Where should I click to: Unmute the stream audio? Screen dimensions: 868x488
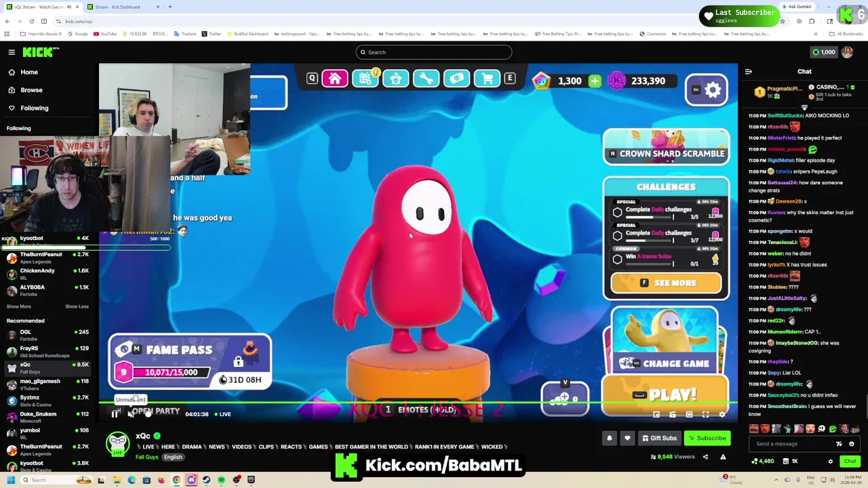coord(131,414)
